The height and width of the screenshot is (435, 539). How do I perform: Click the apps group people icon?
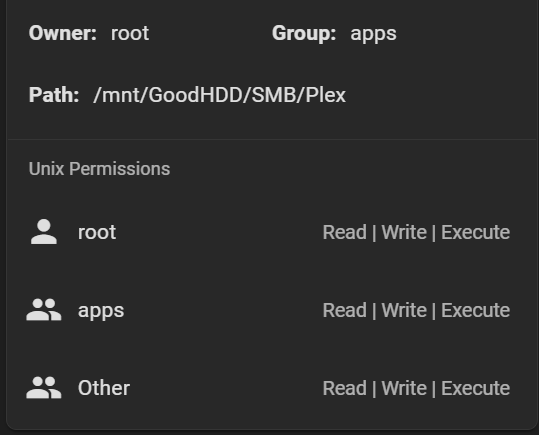[44, 309]
